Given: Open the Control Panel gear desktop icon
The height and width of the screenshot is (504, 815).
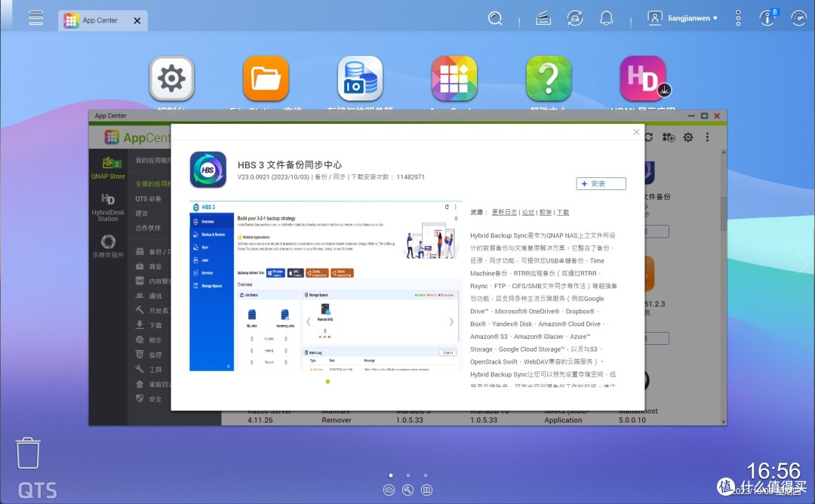Looking at the screenshot, I should [x=171, y=78].
